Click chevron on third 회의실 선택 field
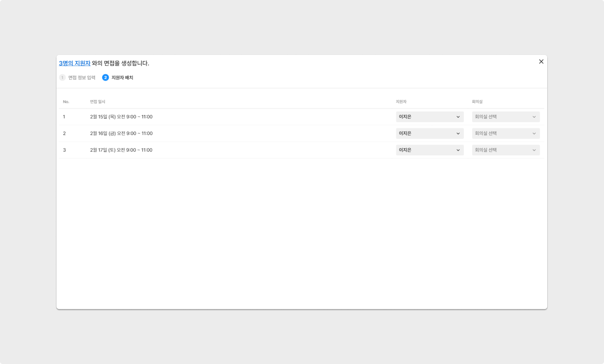The image size is (604, 364). coord(534,150)
